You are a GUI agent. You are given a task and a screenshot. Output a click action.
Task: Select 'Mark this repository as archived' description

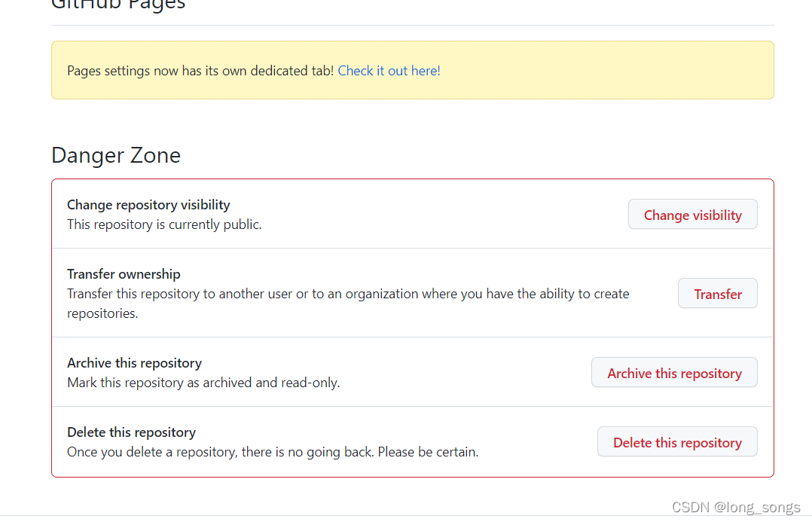(x=203, y=383)
